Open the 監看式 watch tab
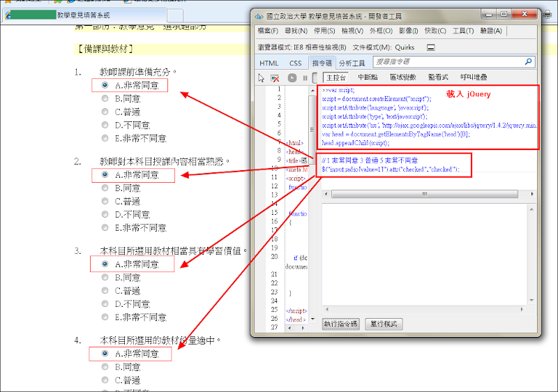This screenshot has height=392, width=558. [438, 77]
